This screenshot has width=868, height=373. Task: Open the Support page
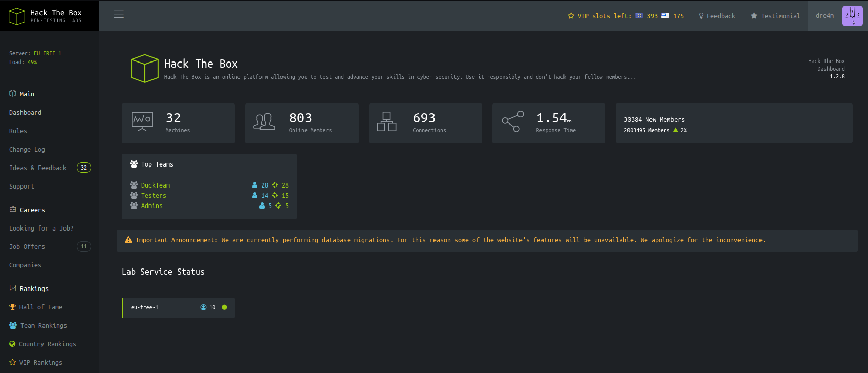(21, 186)
